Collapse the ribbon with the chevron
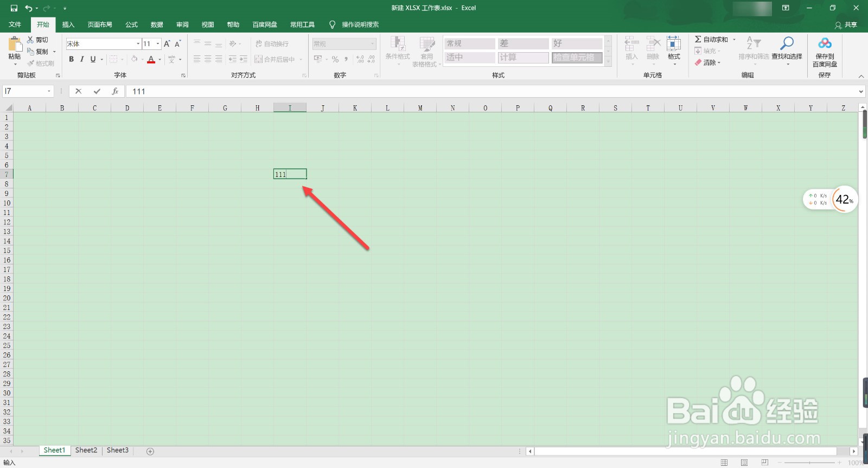This screenshot has height=468, width=868. (x=861, y=76)
